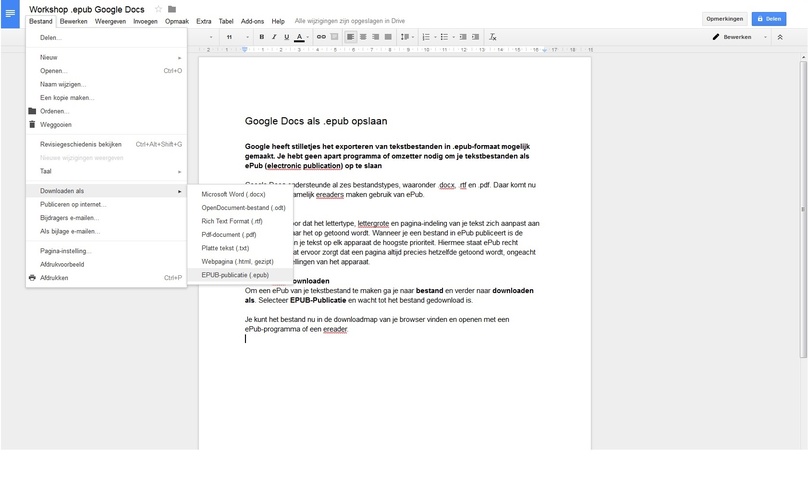Toggle italic formatting
The height and width of the screenshot is (503, 808).
(x=274, y=37)
